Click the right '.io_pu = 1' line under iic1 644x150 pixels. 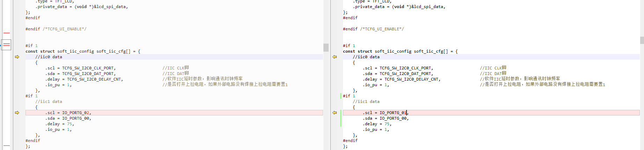[376, 129]
